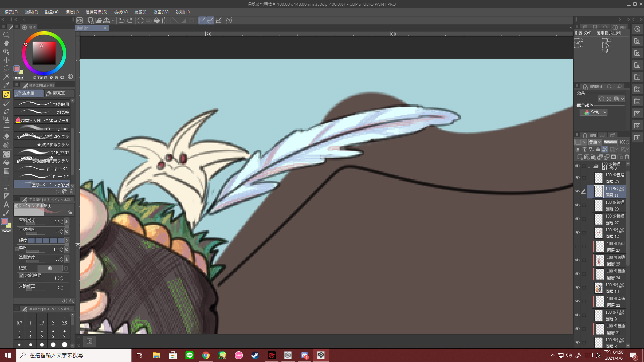
Task: Open Clip Studio support help icon
Action: coord(229,20)
